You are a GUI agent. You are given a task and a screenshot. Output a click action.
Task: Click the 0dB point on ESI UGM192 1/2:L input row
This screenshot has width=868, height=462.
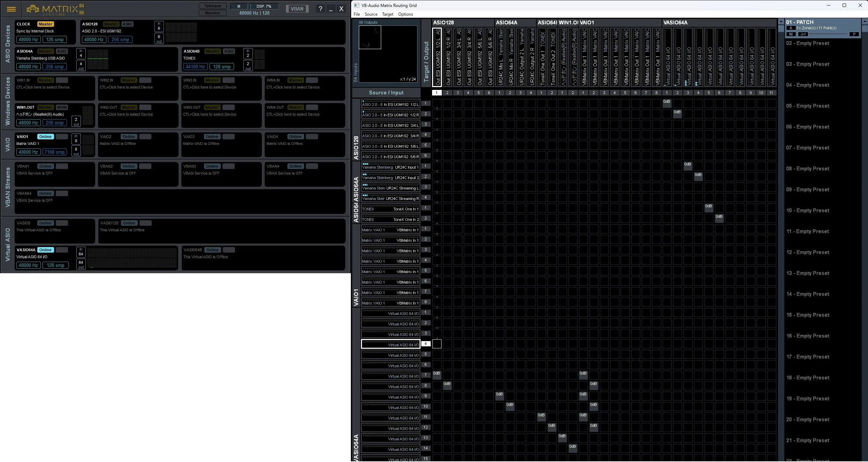(666, 103)
